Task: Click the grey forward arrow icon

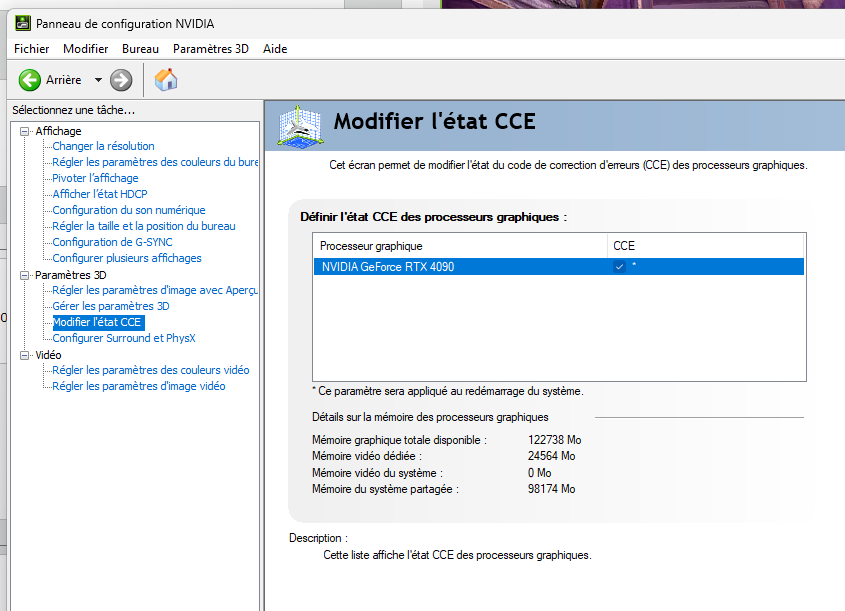Action: point(121,80)
